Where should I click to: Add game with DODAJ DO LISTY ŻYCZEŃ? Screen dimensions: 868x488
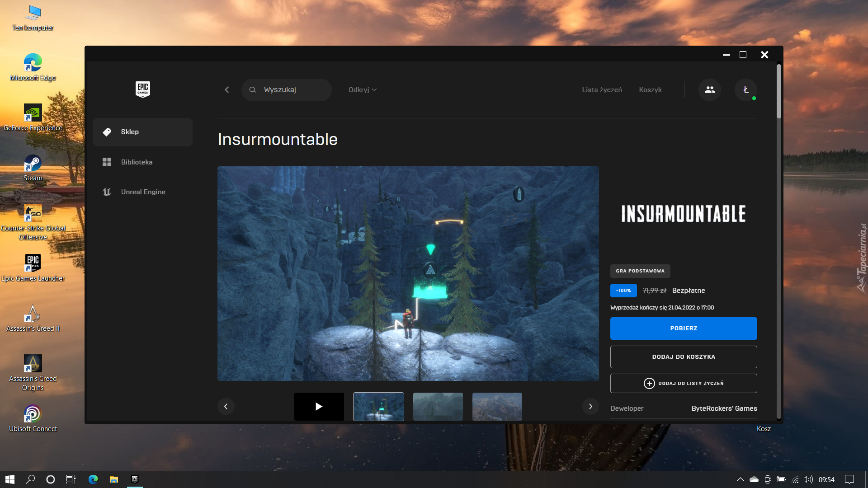683,383
